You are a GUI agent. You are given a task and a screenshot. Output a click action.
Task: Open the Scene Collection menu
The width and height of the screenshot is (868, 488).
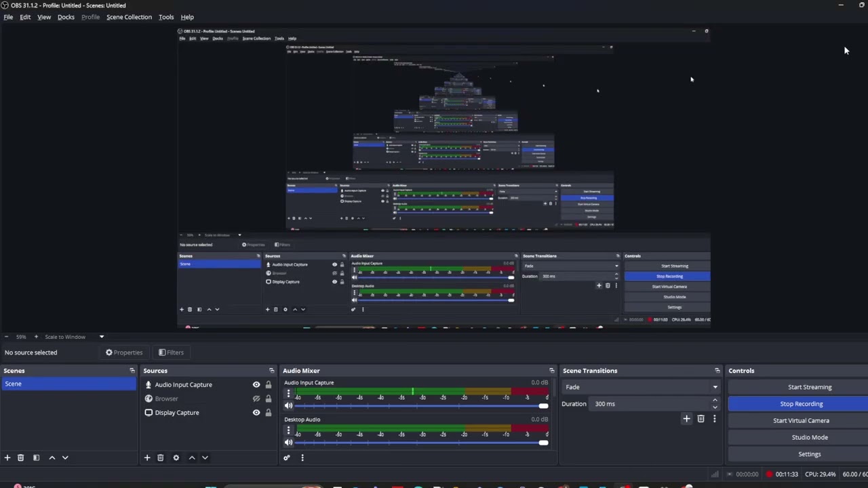(x=129, y=17)
